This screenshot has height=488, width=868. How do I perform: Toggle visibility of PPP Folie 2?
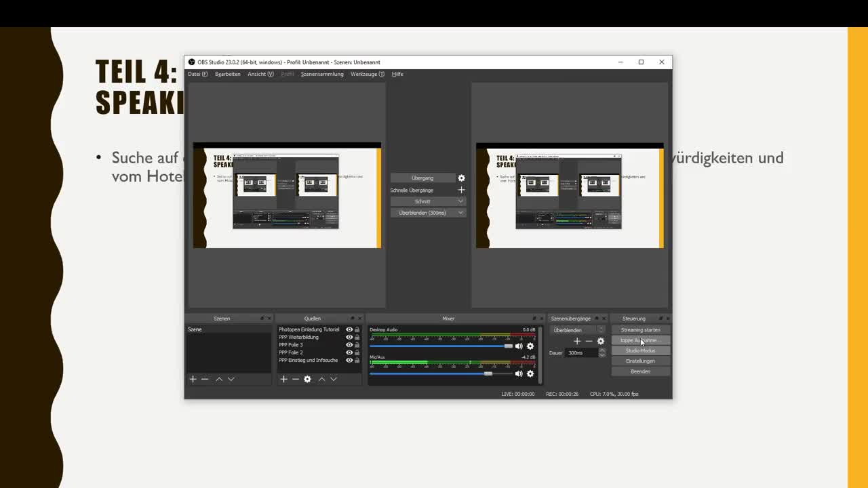coord(349,352)
